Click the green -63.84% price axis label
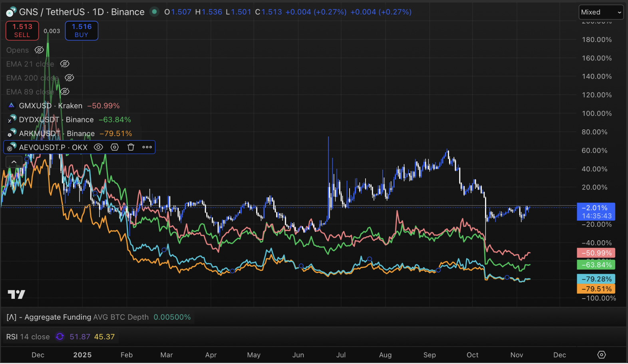Viewport: 628px width, 364px height. pos(596,265)
